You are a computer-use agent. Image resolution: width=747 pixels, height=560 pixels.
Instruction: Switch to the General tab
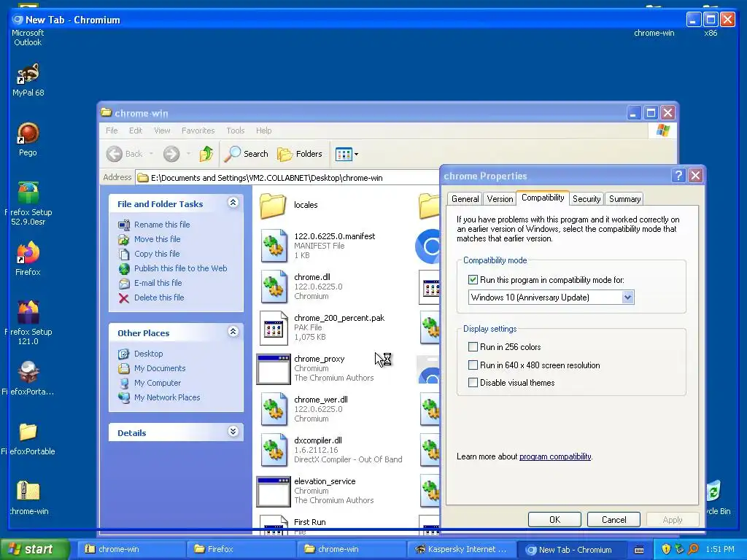click(465, 199)
